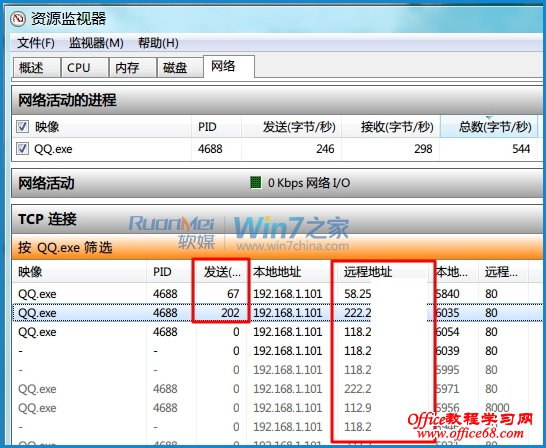The width and height of the screenshot is (546, 448).
Task: Click the 按 QQ.exe 筛选 filter bar
Action: click(x=277, y=247)
